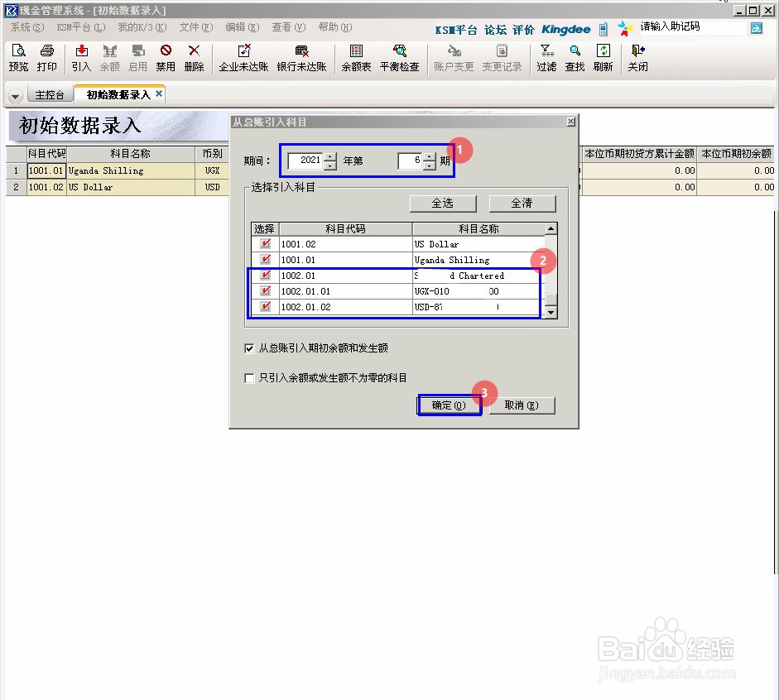This screenshot has height=700, width=779.
Task: Toggle selection checkbox for 1001.01 row in dialog
Action: (x=265, y=259)
